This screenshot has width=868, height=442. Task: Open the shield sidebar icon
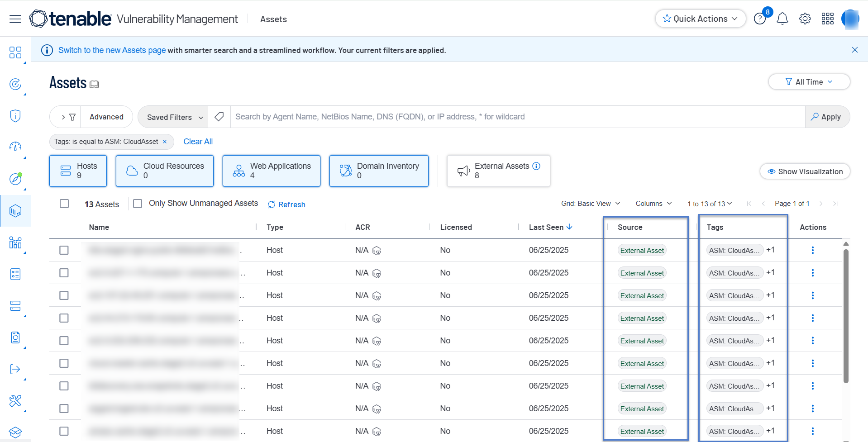pyautogui.click(x=15, y=116)
